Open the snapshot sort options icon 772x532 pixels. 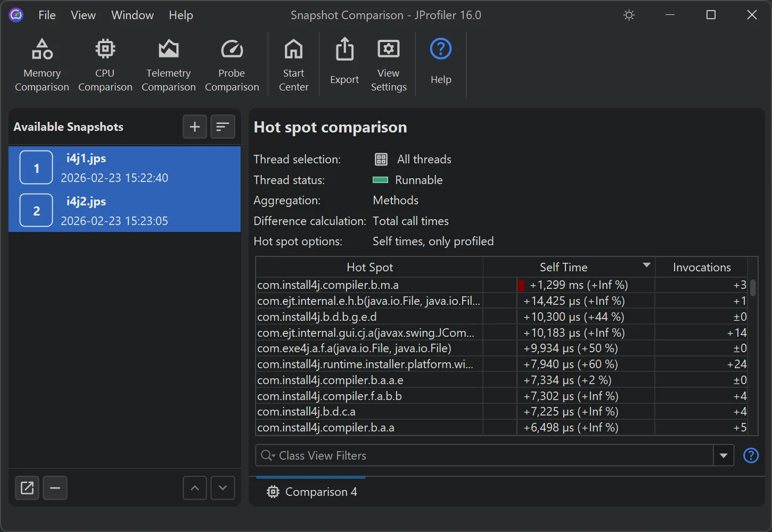pos(223,127)
